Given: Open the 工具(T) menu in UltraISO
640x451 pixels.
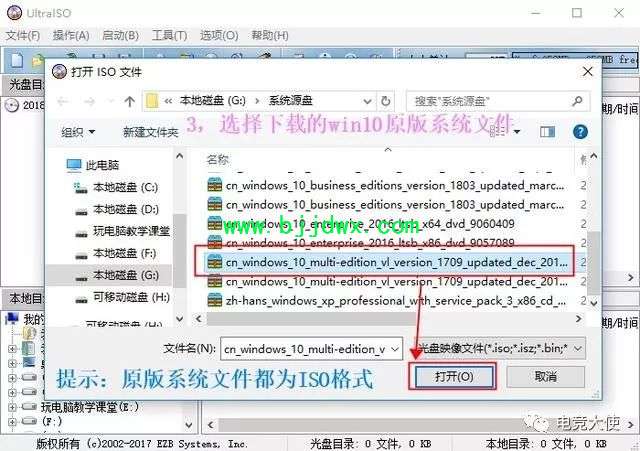Looking at the screenshot, I should 169,36.
